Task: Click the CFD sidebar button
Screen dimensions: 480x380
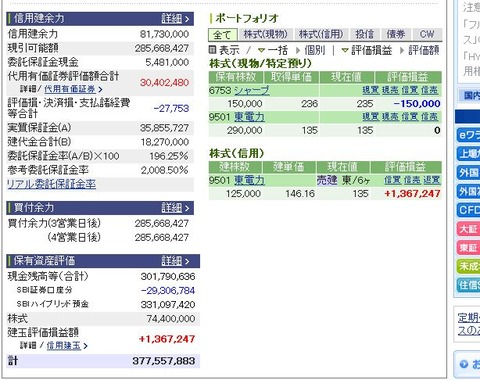Action: click(x=468, y=210)
